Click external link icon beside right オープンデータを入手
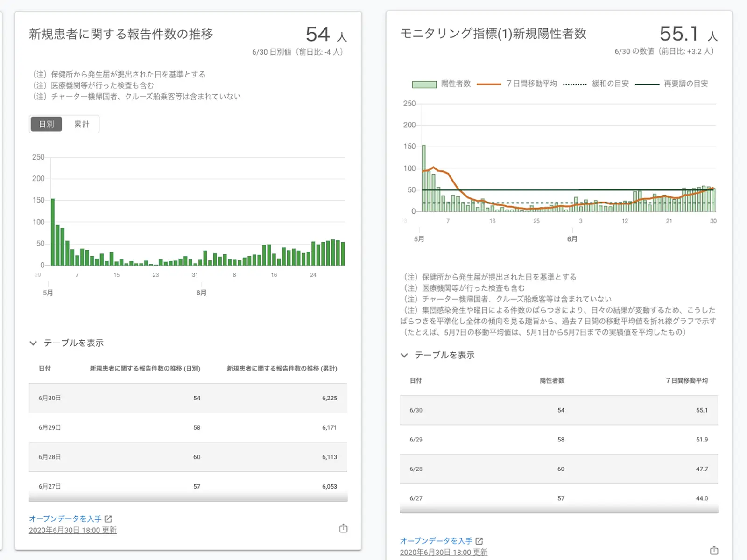The height and width of the screenshot is (560, 747). click(x=479, y=540)
